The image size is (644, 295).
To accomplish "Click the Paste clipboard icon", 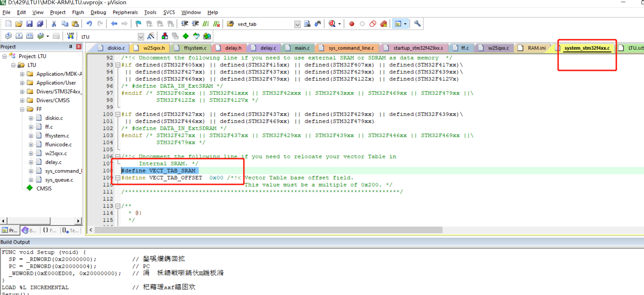I will click(x=75, y=24).
